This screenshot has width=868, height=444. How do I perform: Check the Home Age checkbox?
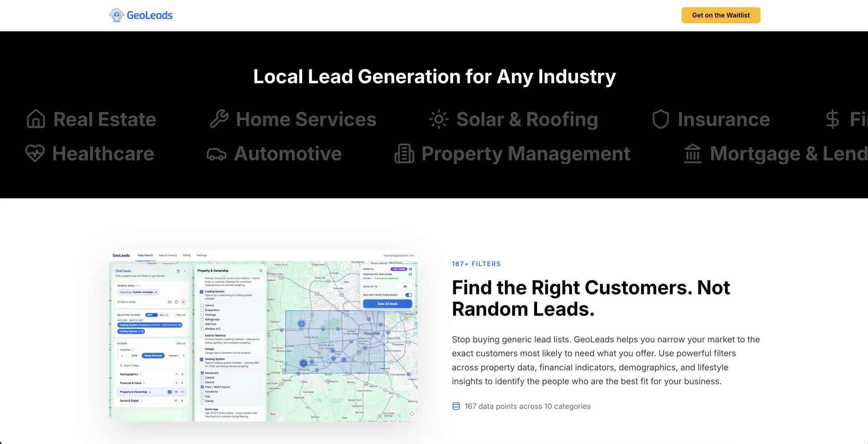202,409
